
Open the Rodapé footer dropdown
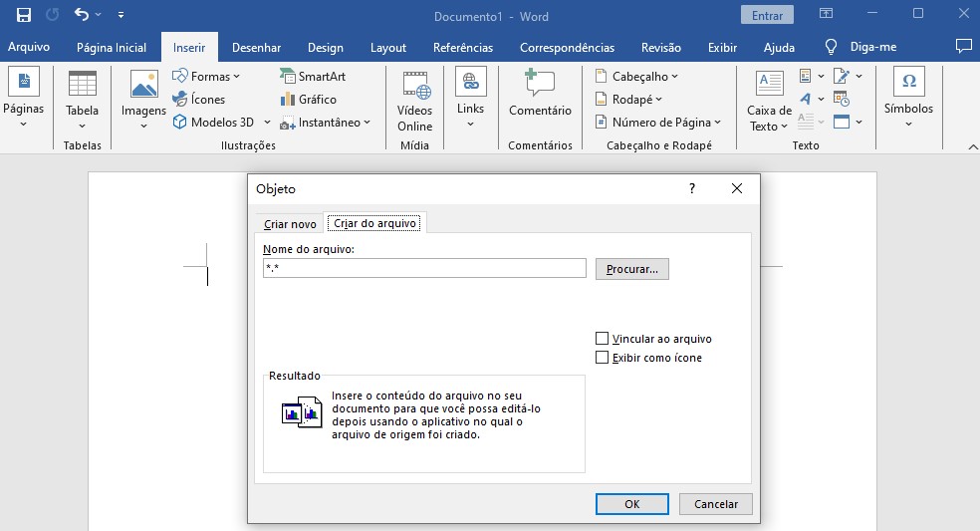coord(628,99)
